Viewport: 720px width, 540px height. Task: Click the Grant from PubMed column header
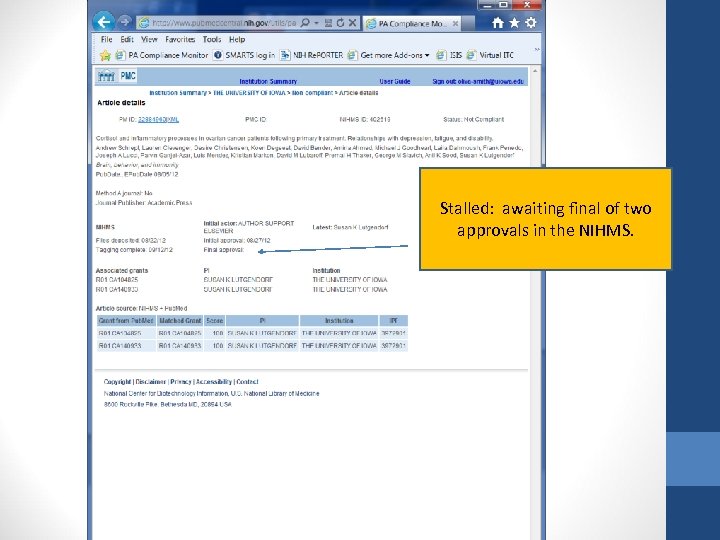click(126, 321)
